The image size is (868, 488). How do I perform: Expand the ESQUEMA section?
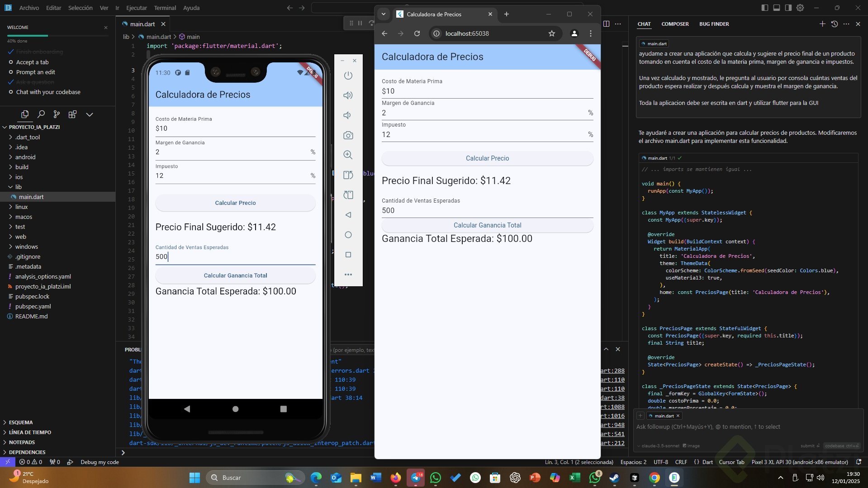(20, 422)
